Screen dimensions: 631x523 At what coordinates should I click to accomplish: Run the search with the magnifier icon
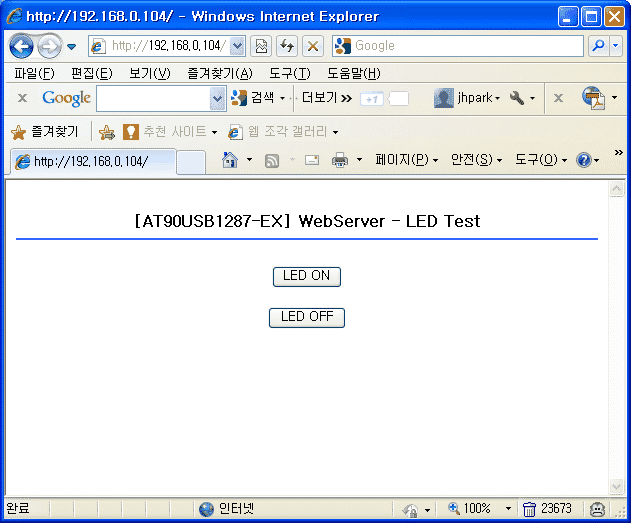[x=598, y=46]
